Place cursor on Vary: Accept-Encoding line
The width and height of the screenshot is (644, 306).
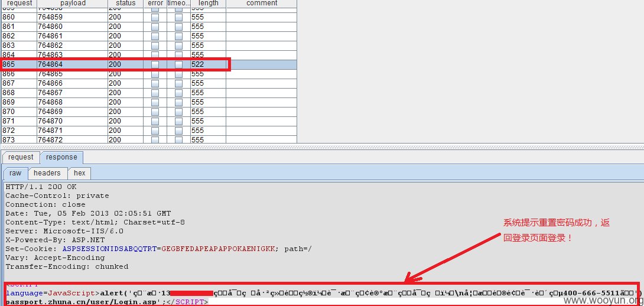55,258
